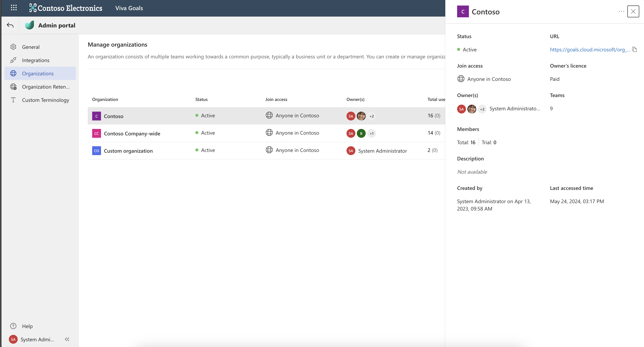Expand the +2 owners badge in the Contoso row
The height and width of the screenshot is (347, 644).
(x=372, y=116)
